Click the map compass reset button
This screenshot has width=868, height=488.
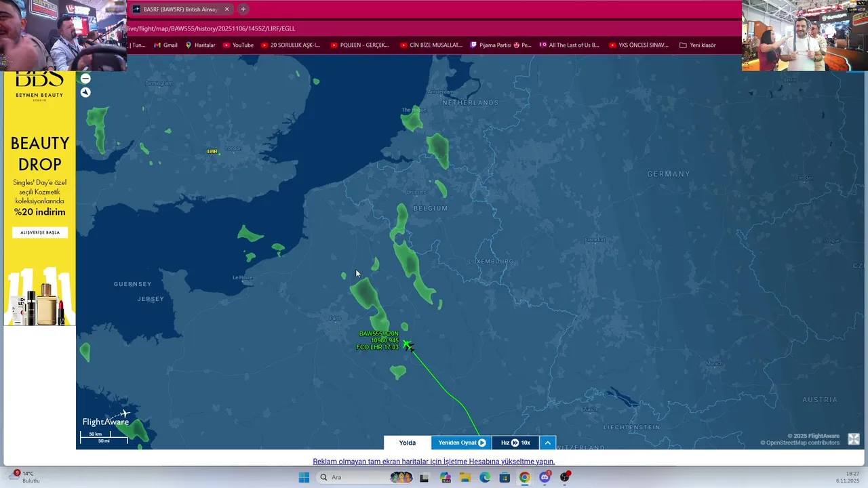point(85,92)
